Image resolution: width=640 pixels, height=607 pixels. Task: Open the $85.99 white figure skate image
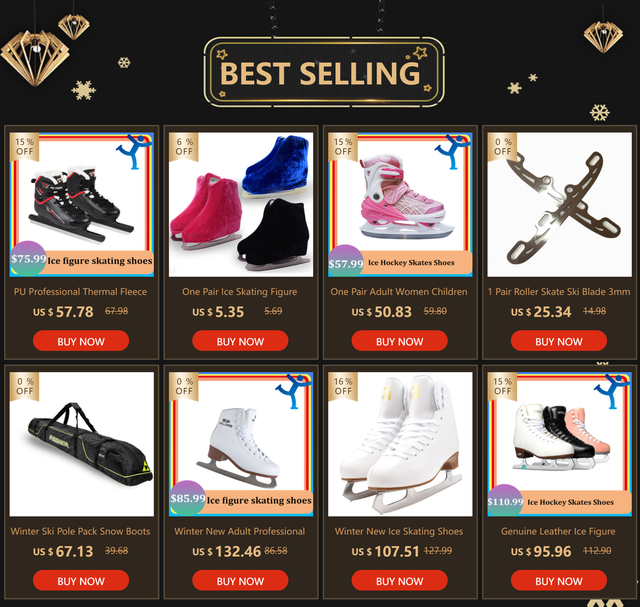pyautogui.click(x=241, y=444)
